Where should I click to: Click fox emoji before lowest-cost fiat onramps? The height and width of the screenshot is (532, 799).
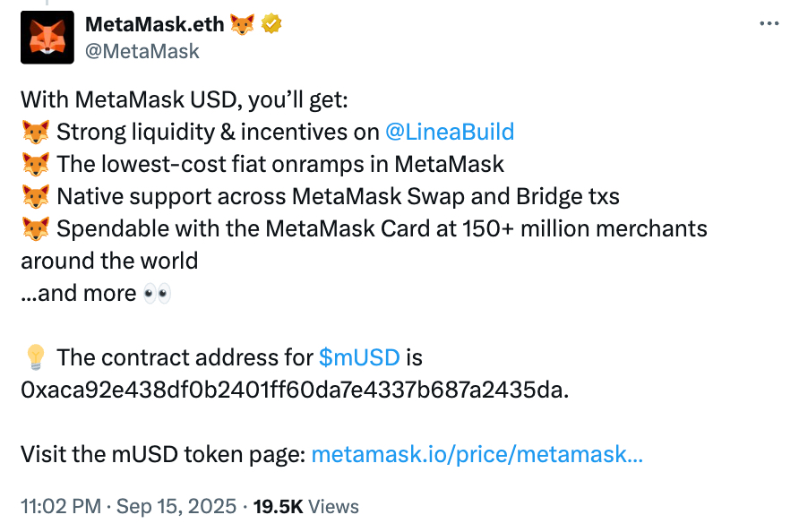pos(36,164)
